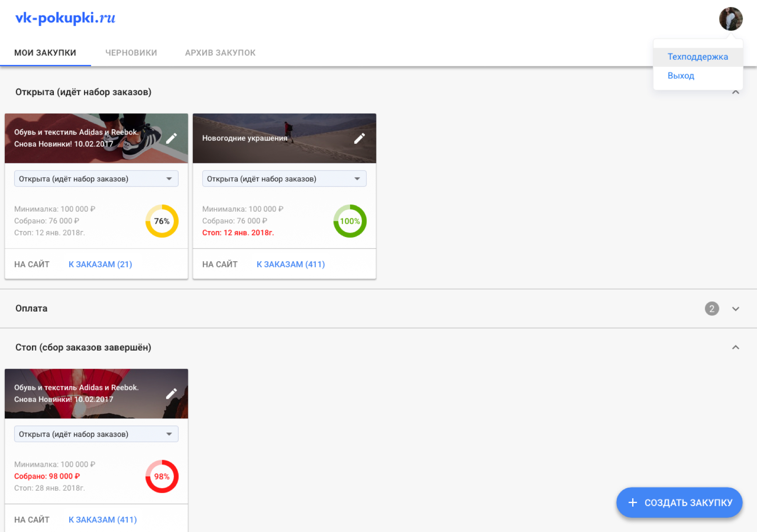This screenshot has width=757, height=532.
Task: Switch to the Черновики tab
Action: 131,53
